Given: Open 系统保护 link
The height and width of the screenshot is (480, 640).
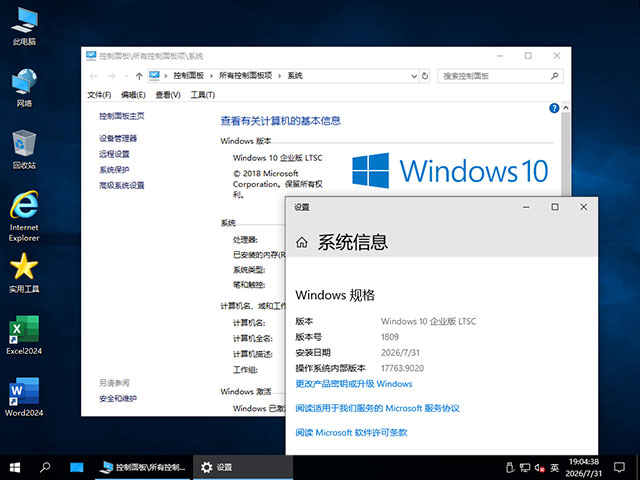Looking at the screenshot, I should (x=114, y=170).
